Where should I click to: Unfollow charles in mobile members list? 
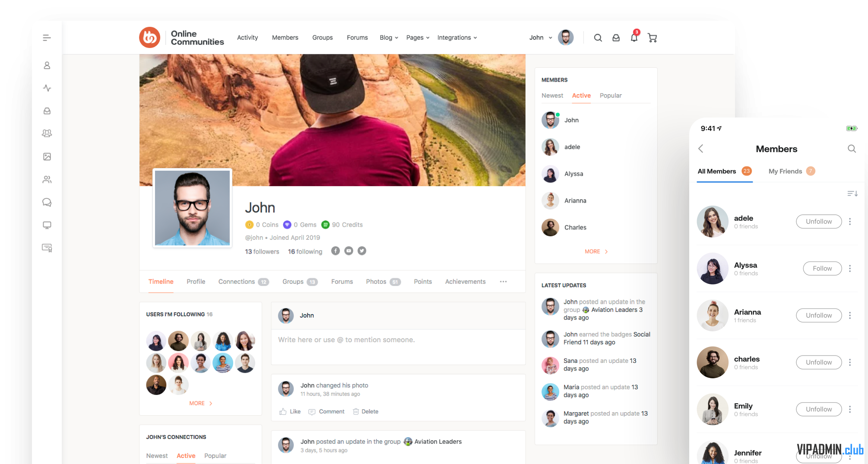click(x=819, y=362)
